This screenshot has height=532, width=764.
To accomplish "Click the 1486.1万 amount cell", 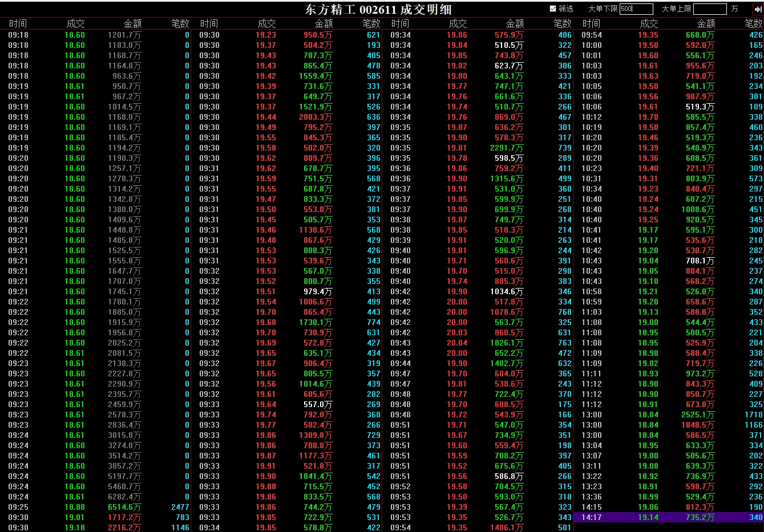I will pos(507,527).
